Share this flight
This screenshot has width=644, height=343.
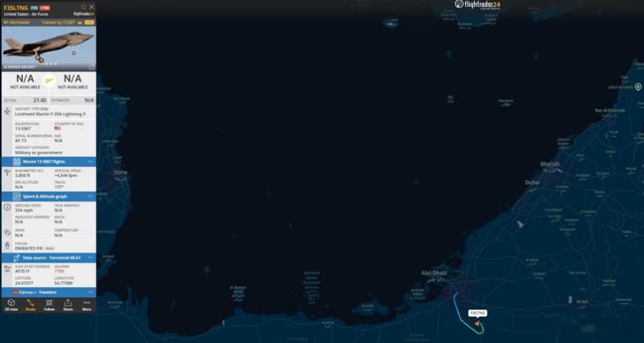[x=67, y=305]
